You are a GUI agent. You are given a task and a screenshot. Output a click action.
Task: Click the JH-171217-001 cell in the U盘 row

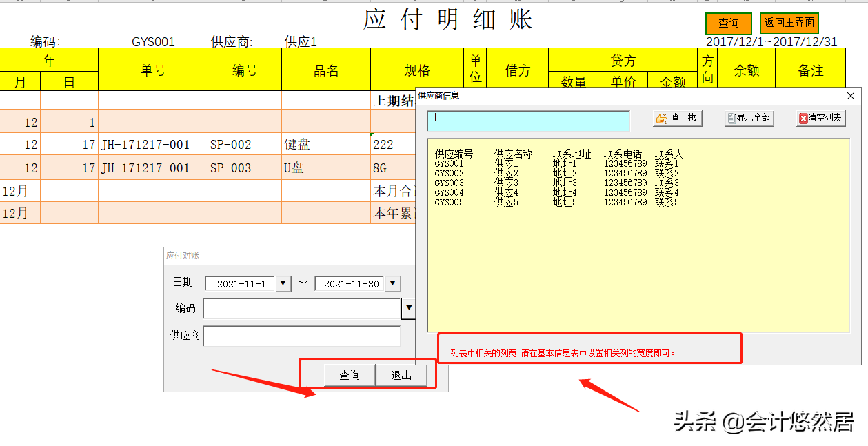pyautogui.click(x=153, y=168)
